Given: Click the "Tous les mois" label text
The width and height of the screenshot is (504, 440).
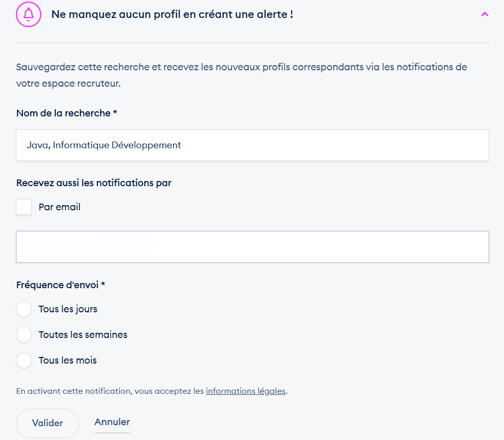Looking at the screenshot, I should pyautogui.click(x=67, y=361).
